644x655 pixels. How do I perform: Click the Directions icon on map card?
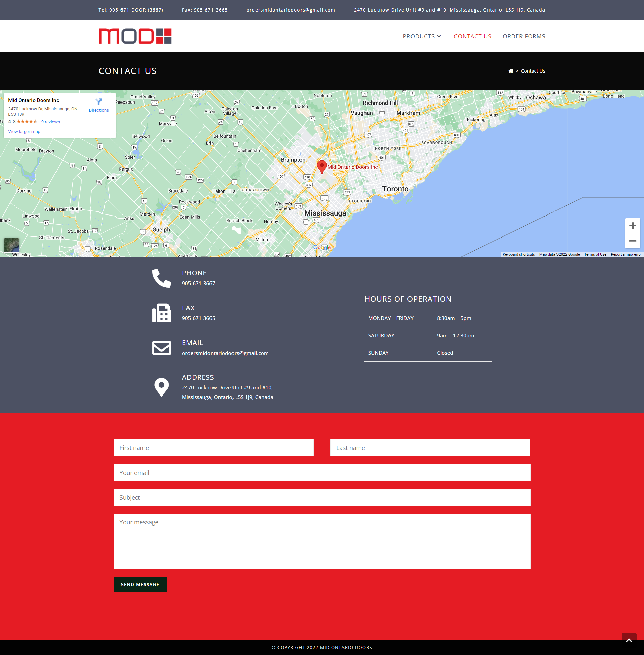99,102
